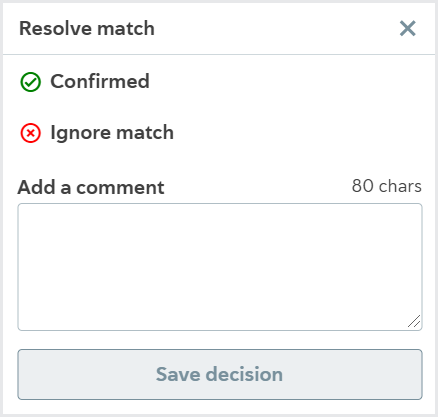Click the 80 chars counter

pos(387,186)
